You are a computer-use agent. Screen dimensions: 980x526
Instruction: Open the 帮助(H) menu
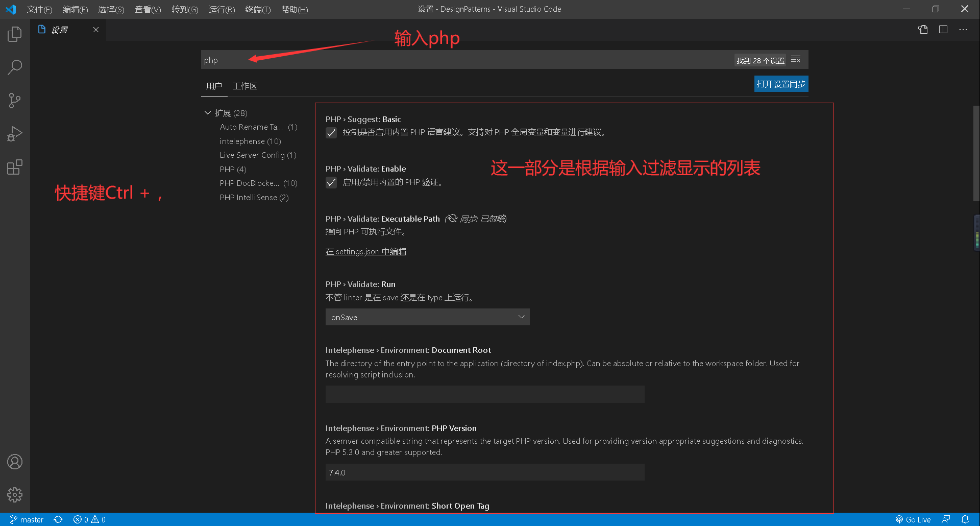point(295,9)
